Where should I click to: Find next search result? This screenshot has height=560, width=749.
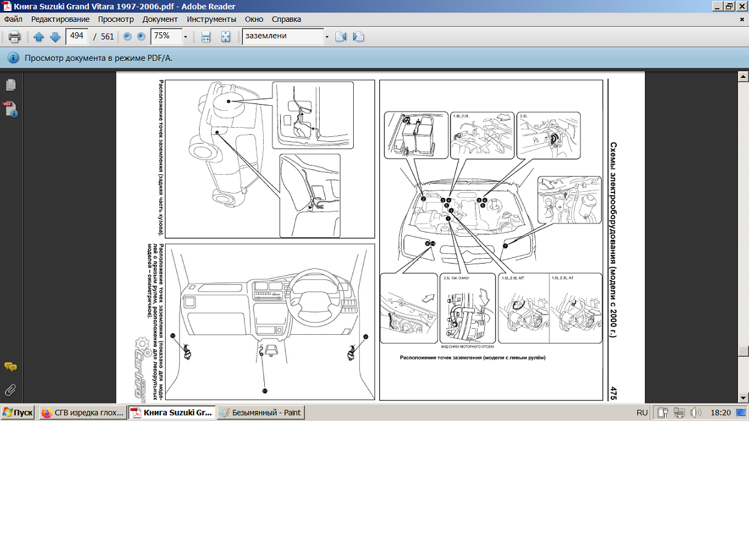(x=359, y=37)
